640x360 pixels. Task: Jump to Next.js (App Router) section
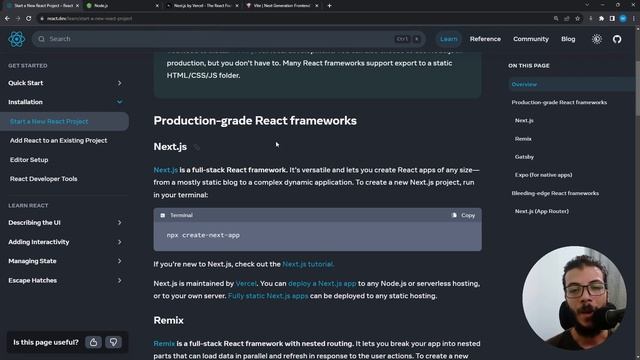542,211
